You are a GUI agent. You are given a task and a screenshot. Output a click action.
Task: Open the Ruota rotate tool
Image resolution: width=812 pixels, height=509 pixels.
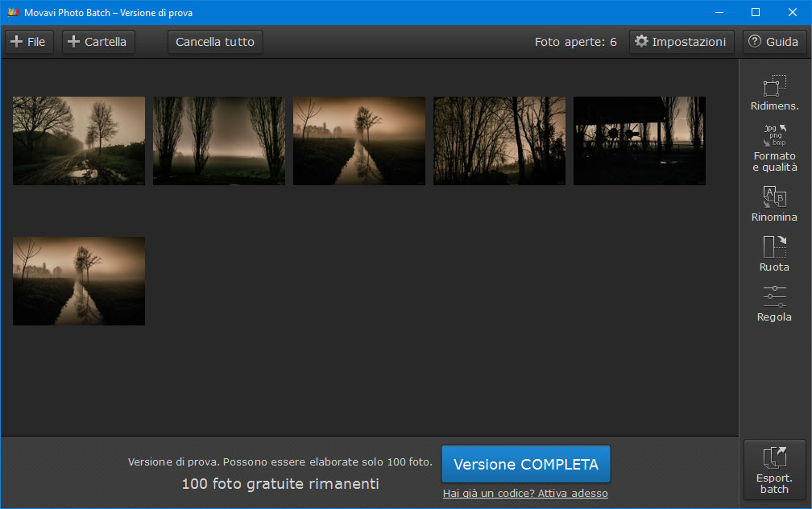(774, 254)
